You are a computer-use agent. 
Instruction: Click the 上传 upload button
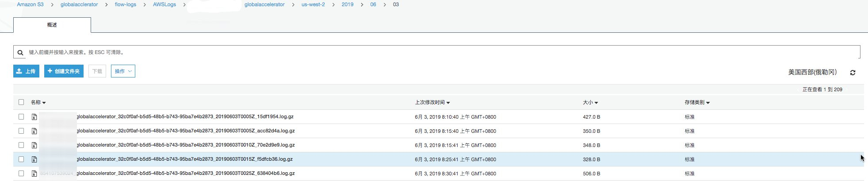click(x=26, y=71)
